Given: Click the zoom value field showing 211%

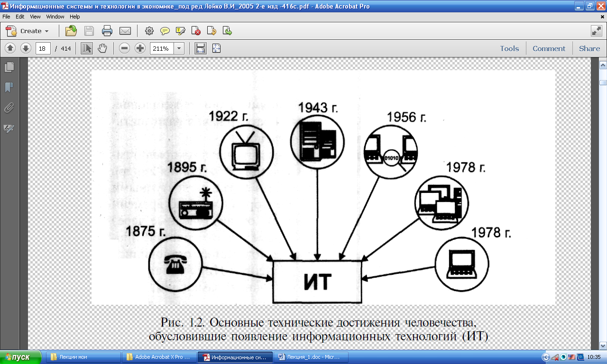Looking at the screenshot, I should pyautogui.click(x=162, y=48).
